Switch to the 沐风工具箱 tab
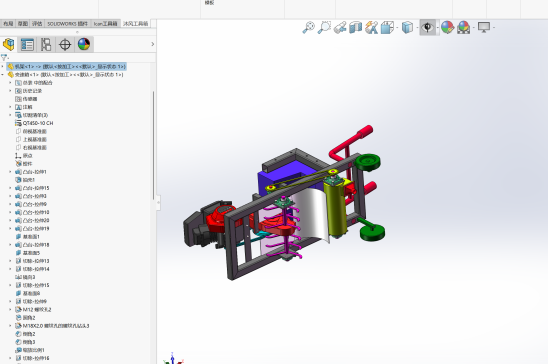This screenshot has height=364, width=548. point(136,24)
